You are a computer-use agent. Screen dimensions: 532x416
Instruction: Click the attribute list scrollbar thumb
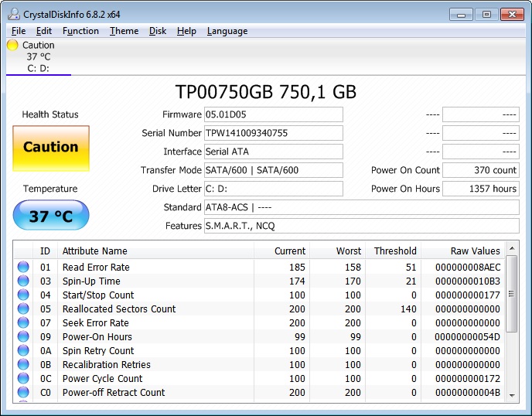click(512, 294)
